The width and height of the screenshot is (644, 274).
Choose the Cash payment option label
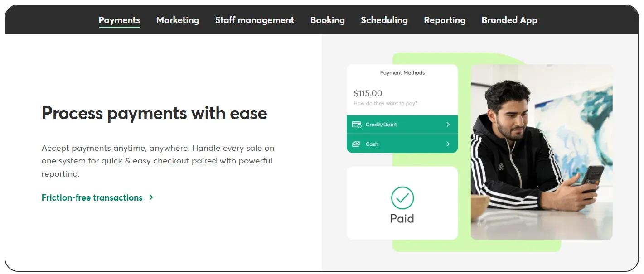[x=372, y=144]
